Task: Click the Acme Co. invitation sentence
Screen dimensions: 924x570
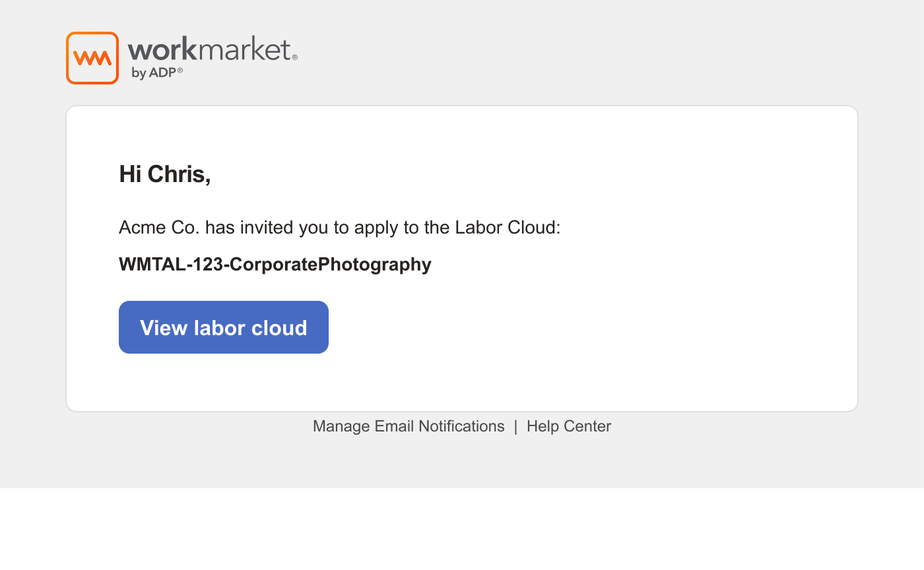Action: click(x=339, y=228)
